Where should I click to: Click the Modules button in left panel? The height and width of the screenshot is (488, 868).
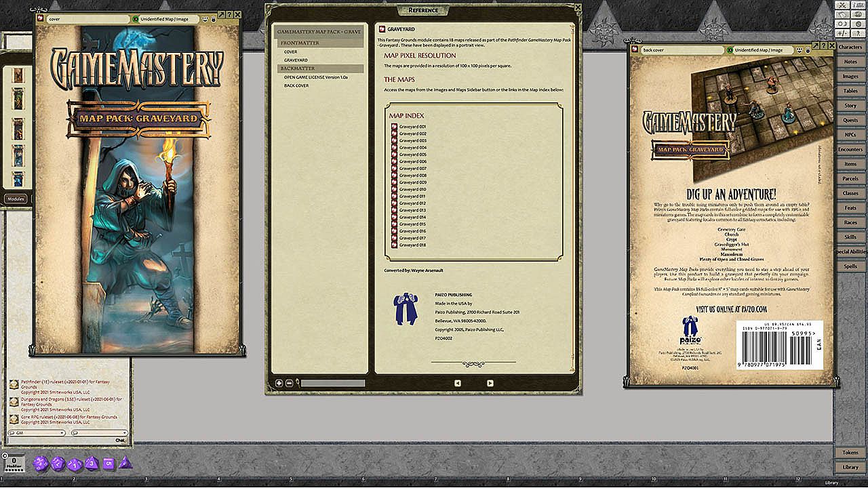click(x=16, y=199)
